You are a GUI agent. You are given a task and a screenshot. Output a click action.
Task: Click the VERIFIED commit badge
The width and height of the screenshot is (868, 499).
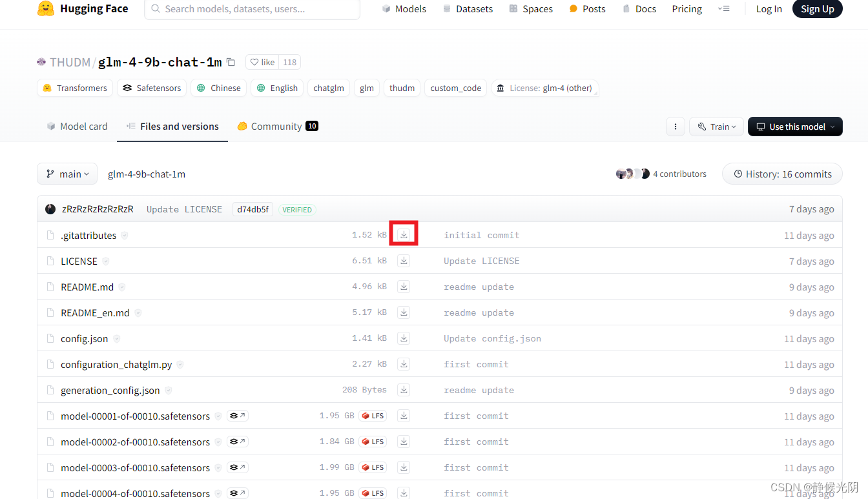tap(297, 210)
